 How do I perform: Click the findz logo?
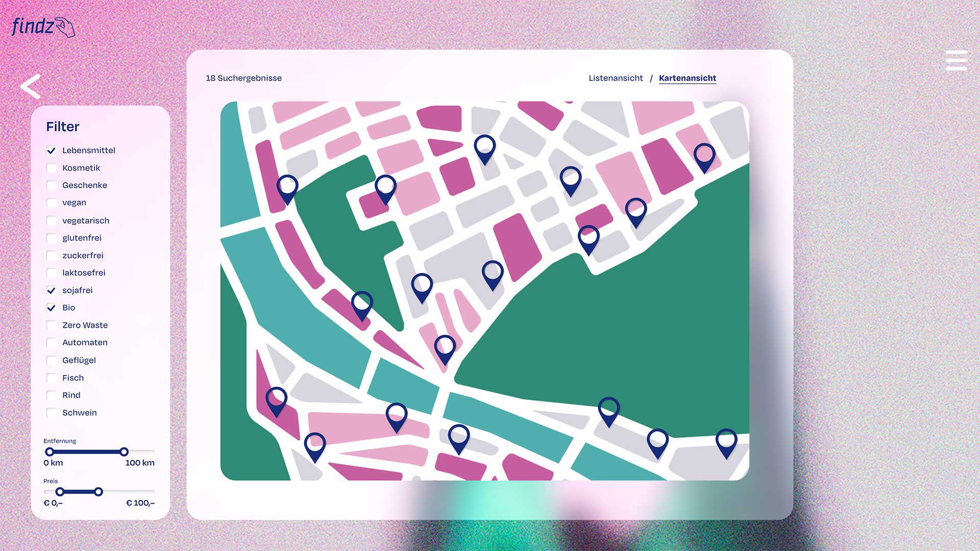point(43,27)
